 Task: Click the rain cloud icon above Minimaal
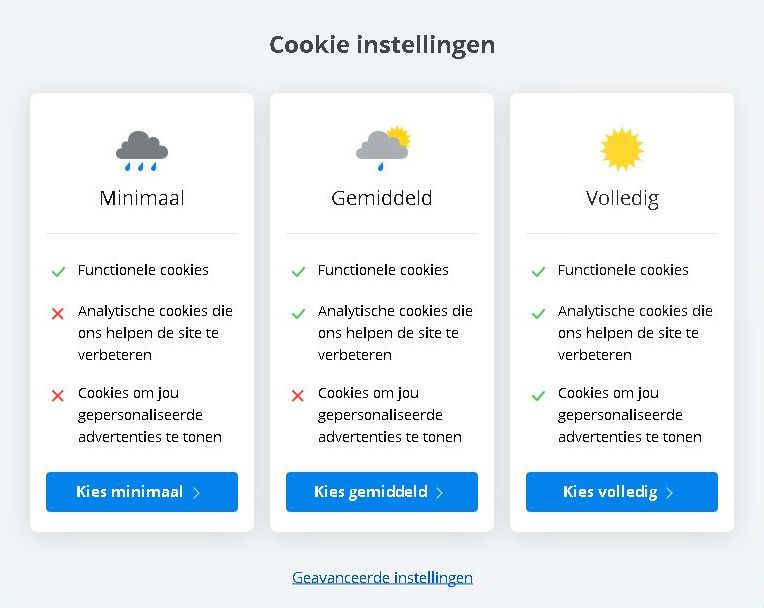[x=142, y=151]
